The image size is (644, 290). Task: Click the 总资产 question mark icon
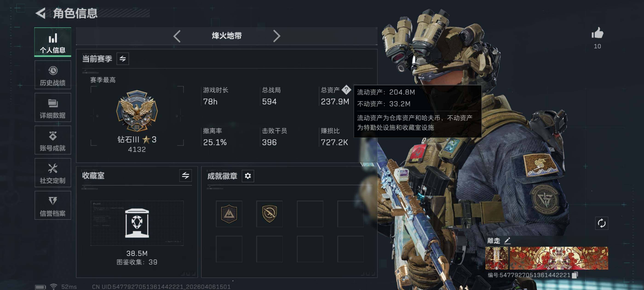click(x=346, y=90)
